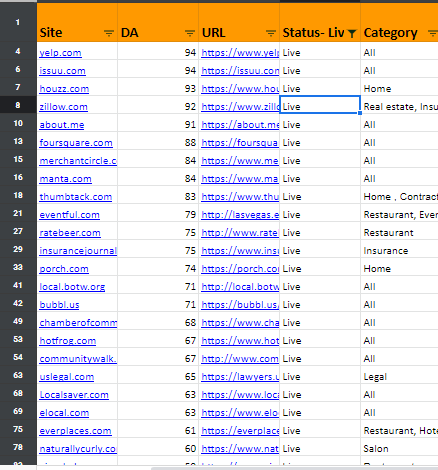This screenshot has height=470, width=438.
Task: Open the local.botw.org site link
Action: (x=72, y=287)
